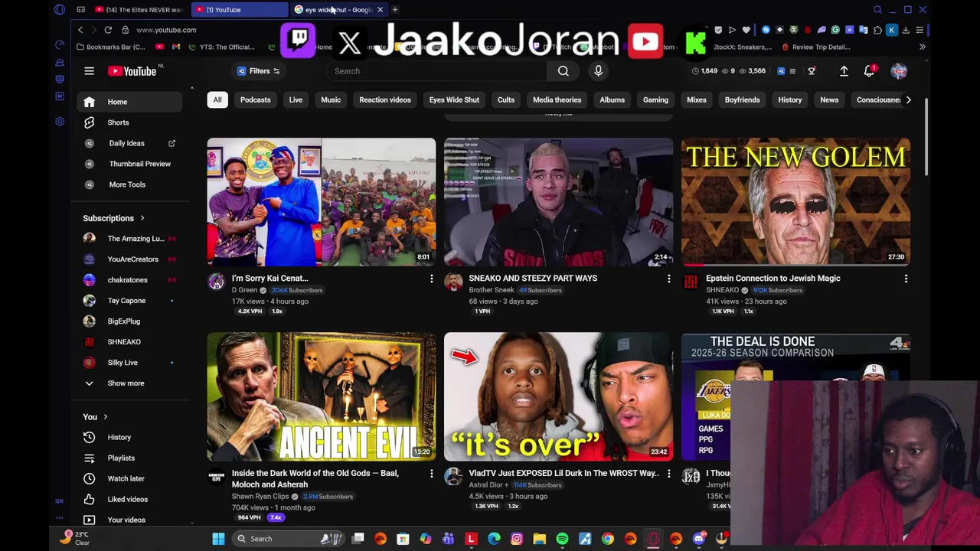The height and width of the screenshot is (551, 980).
Task: Open Microsoft Edge from the taskbar
Action: (494, 539)
